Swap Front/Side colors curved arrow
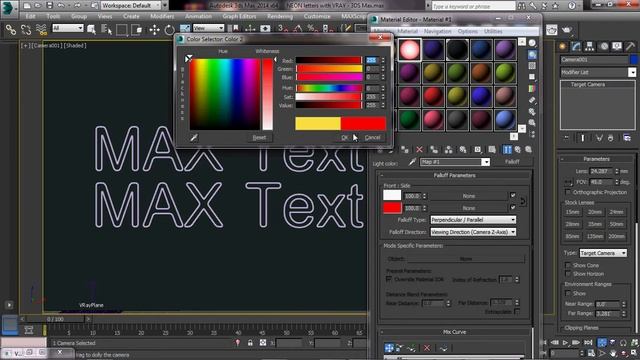The image size is (640, 360). (x=523, y=202)
